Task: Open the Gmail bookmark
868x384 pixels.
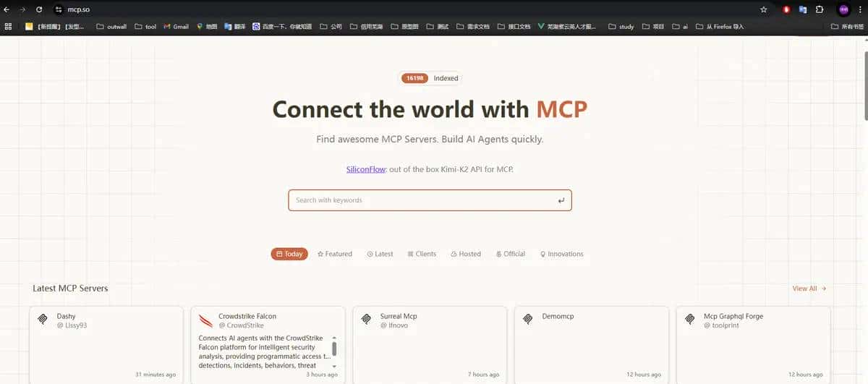Action: (x=176, y=27)
